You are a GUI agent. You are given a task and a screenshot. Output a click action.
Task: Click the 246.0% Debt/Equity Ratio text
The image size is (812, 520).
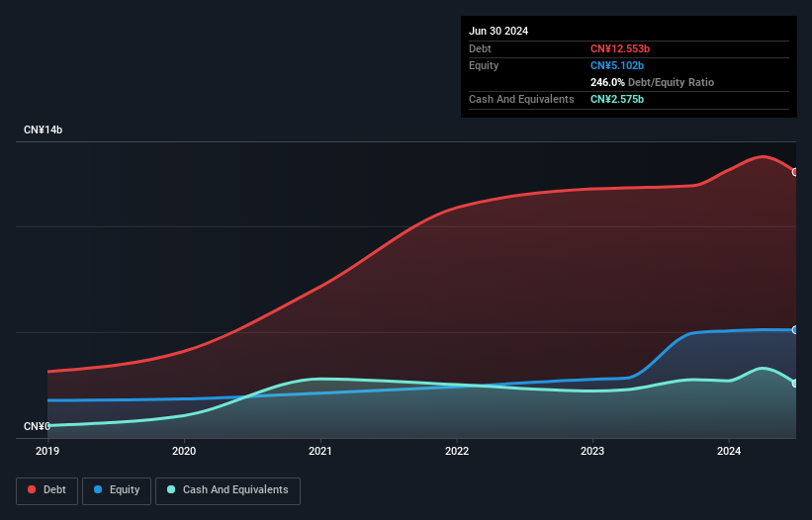point(652,82)
